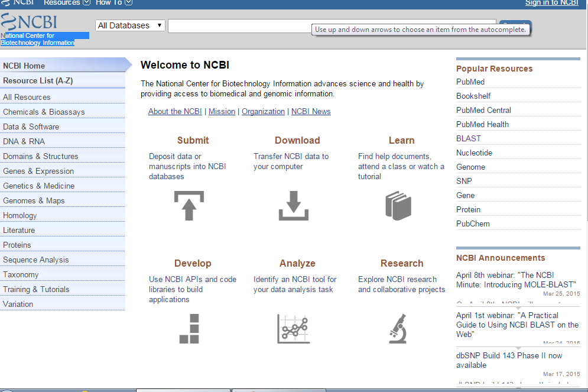Screen dimensions: 588x392
Task: Open About the NCBI link
Action: (175, 111)
